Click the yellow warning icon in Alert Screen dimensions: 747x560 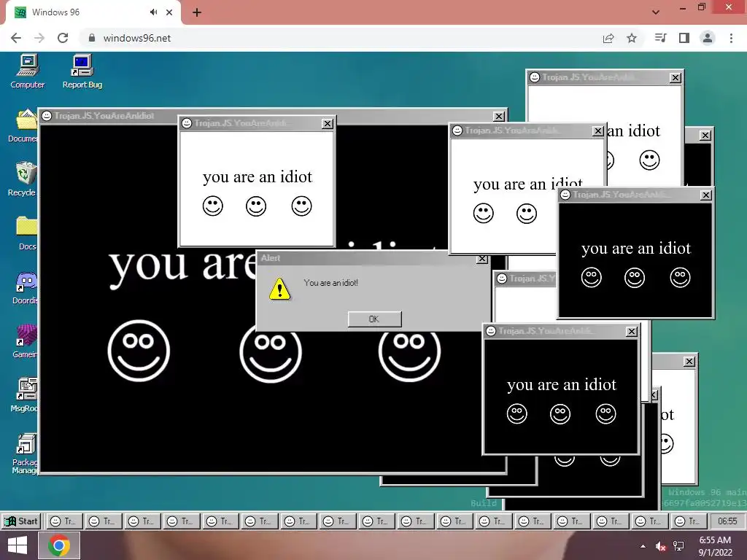[279, 289]
